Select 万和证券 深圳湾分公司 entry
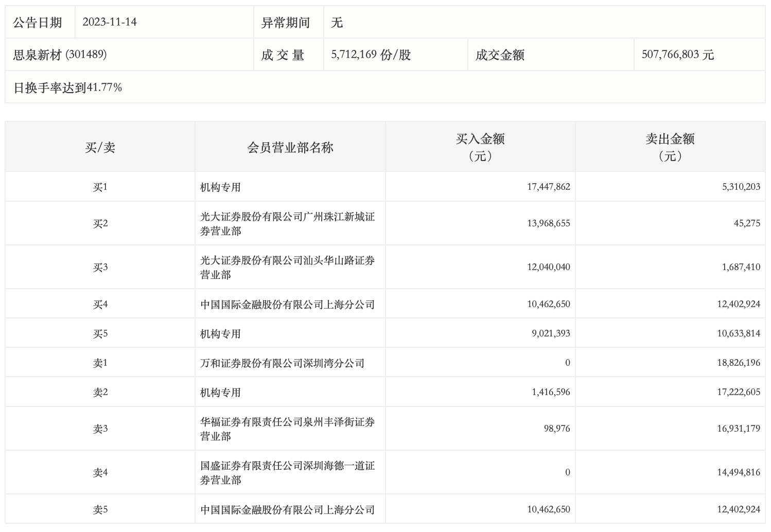 [x=282, y=363]
